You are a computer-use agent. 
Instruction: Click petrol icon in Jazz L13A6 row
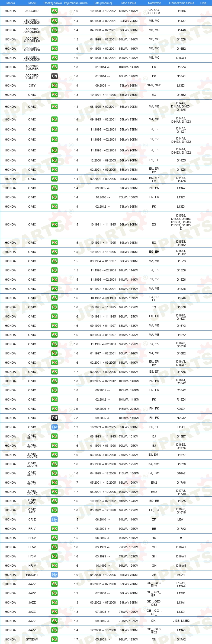(x=54, y=630)
